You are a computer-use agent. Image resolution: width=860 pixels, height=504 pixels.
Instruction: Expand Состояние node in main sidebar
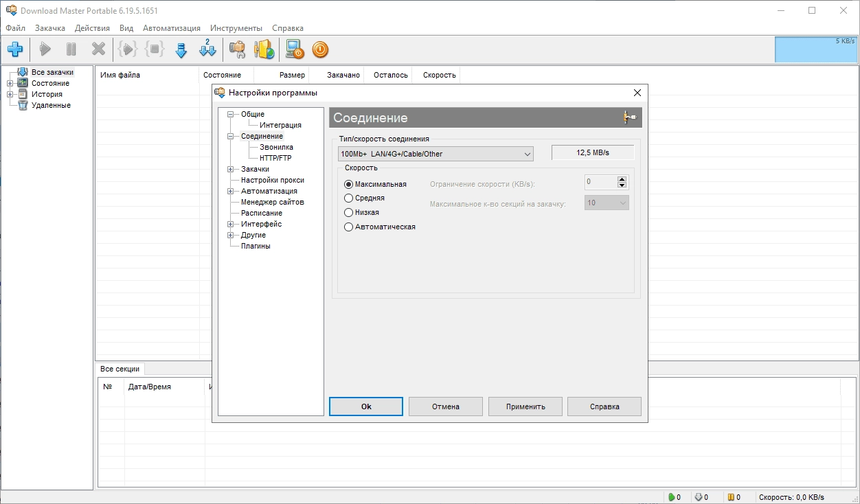coord(10,83)
